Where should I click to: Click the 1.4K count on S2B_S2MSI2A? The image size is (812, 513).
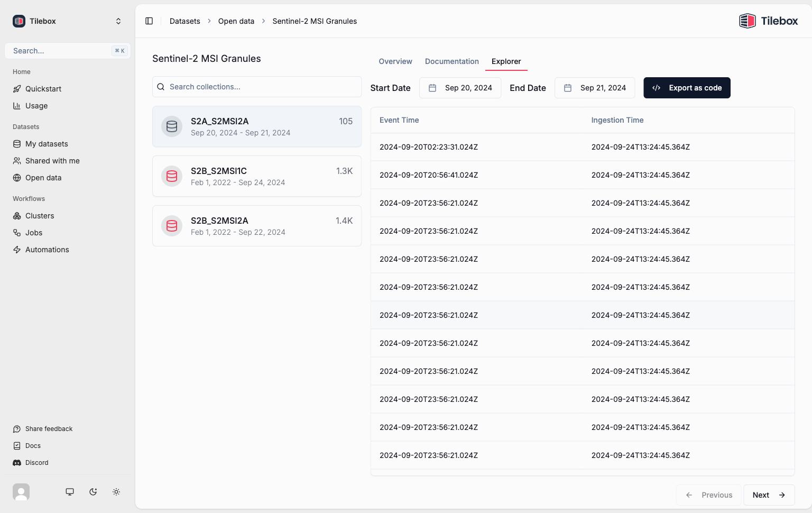(x=344, y=221)
